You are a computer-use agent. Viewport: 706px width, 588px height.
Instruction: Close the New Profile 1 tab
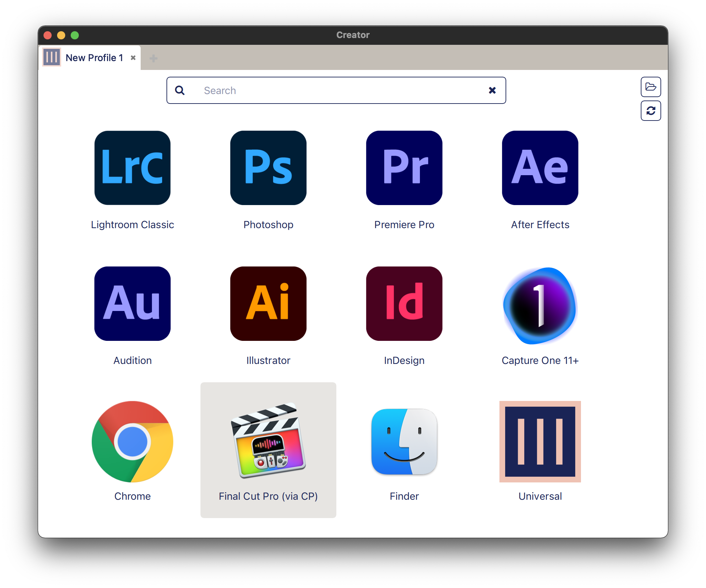(x=133, y=58)
